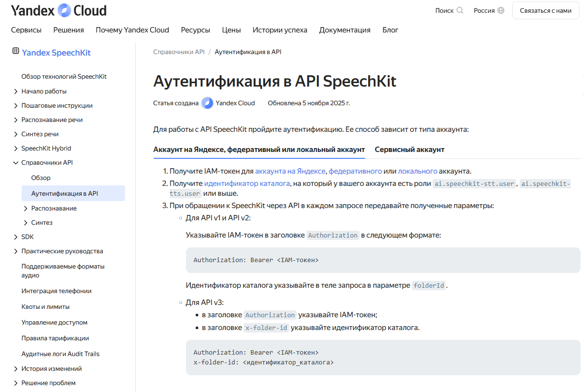Click the search magnifier icon

click(460, 10)
